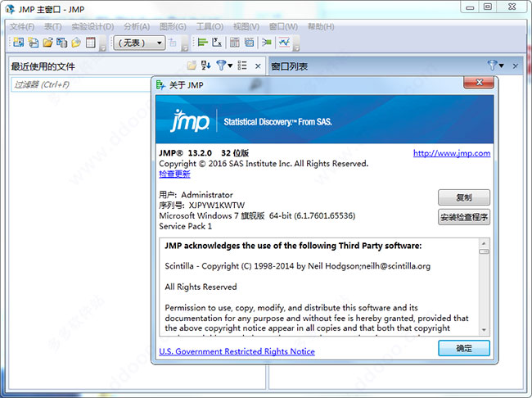Open the Graph Builder icon with red line chart
Screen dimensions: 532x398
(284, 43)
